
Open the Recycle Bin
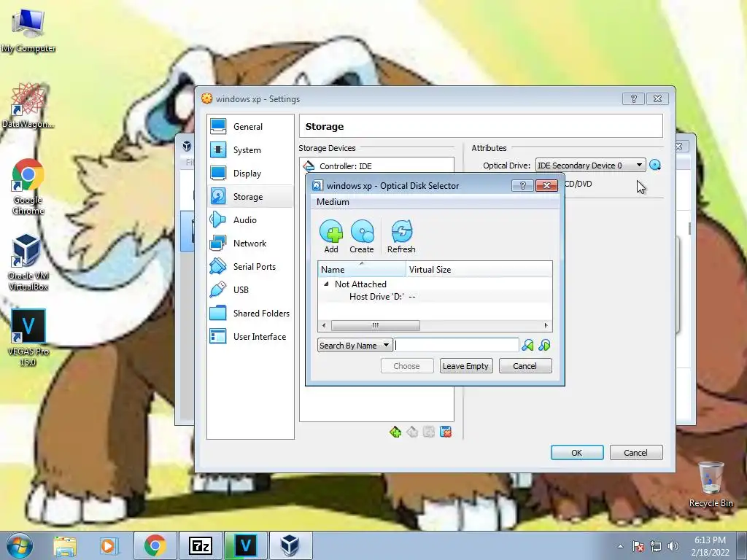(711, 485)
